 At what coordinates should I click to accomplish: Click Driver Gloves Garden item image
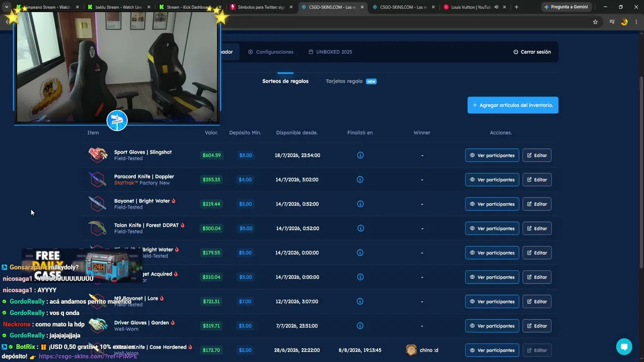coord(98,326)
